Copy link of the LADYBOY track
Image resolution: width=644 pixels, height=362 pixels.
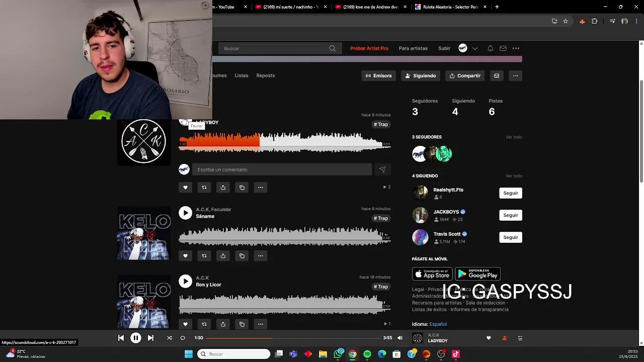coord(242,188)
